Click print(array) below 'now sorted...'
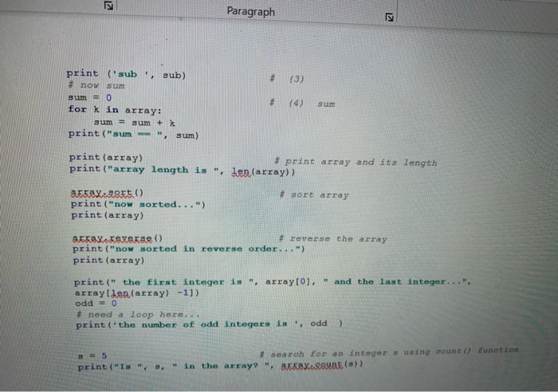 (x=108, y=215)
